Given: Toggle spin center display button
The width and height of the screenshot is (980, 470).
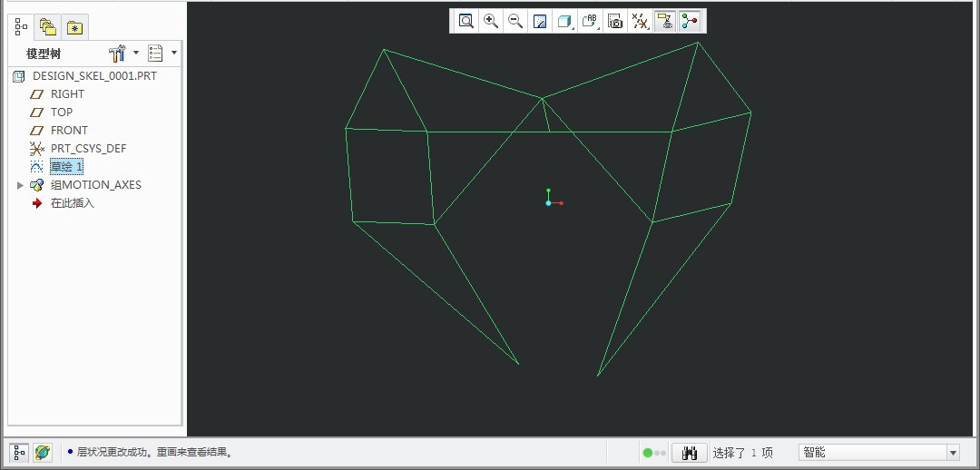Looking at the screenshot, I should click(690, 21).
